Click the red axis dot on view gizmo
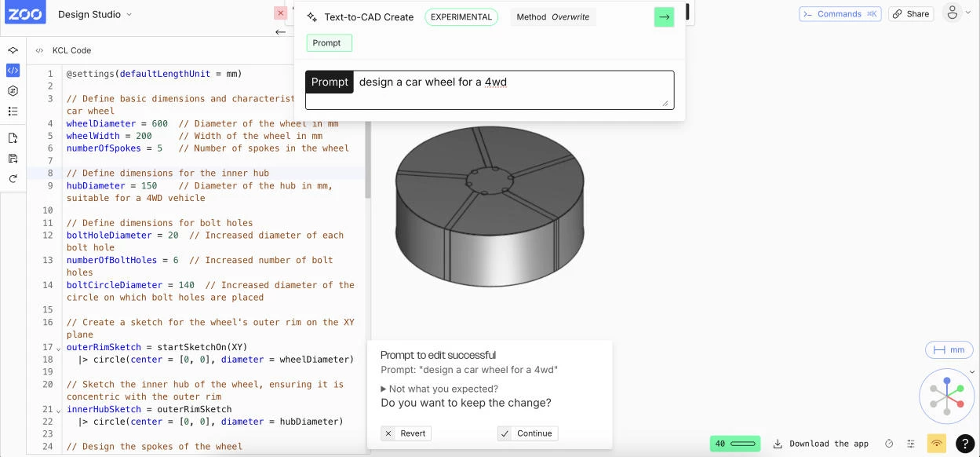This screenshot has width=980, height=457. 960,404
